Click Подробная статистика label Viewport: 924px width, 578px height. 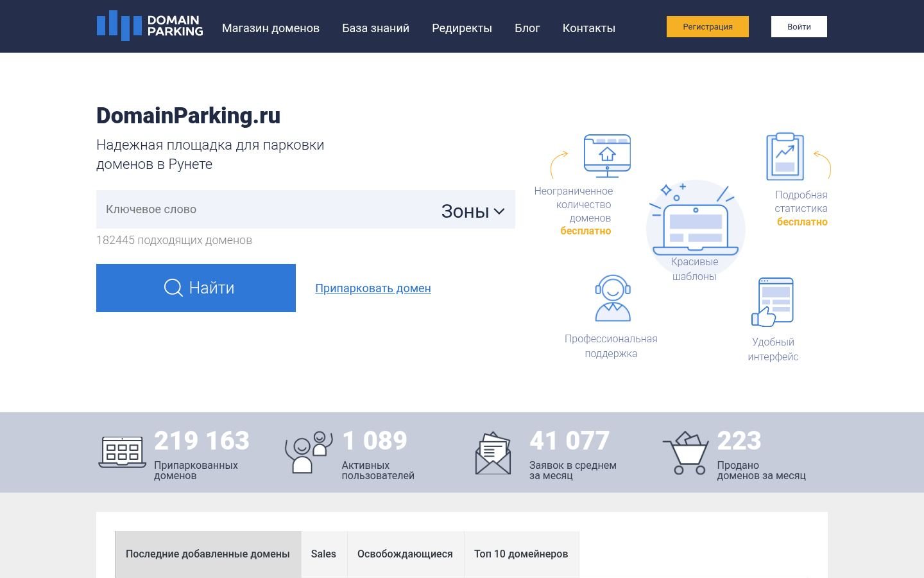(801, 202)
